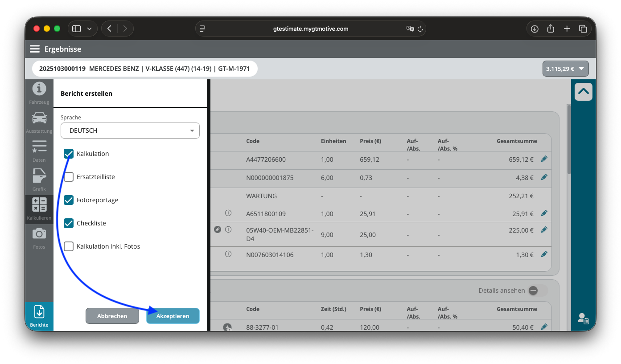Image resolution: width=621 pixels, height=364 pixels.
Task: Switch to the Grafik door view
Action: (39, 180)
